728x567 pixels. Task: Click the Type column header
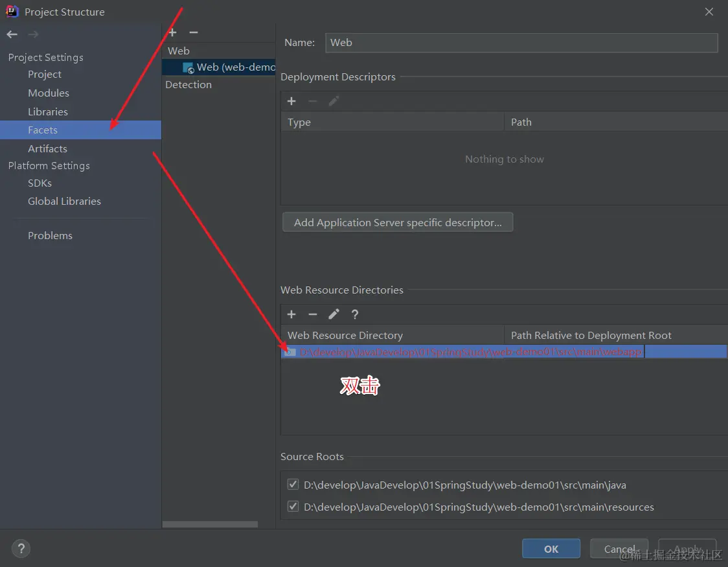click(392, 122)
